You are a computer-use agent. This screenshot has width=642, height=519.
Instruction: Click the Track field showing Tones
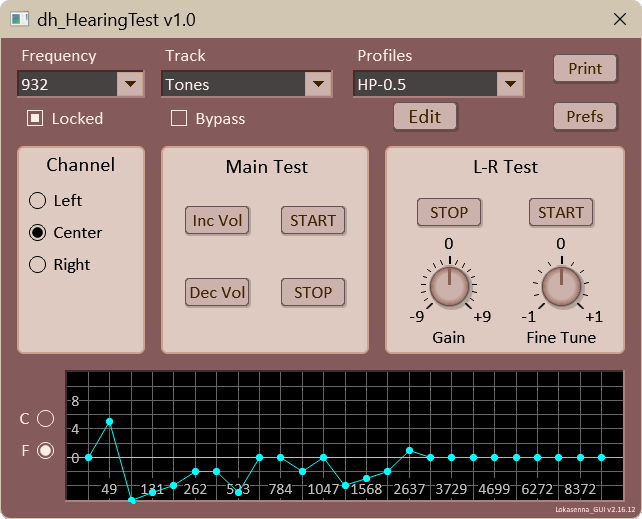click(x=233, y=84)
